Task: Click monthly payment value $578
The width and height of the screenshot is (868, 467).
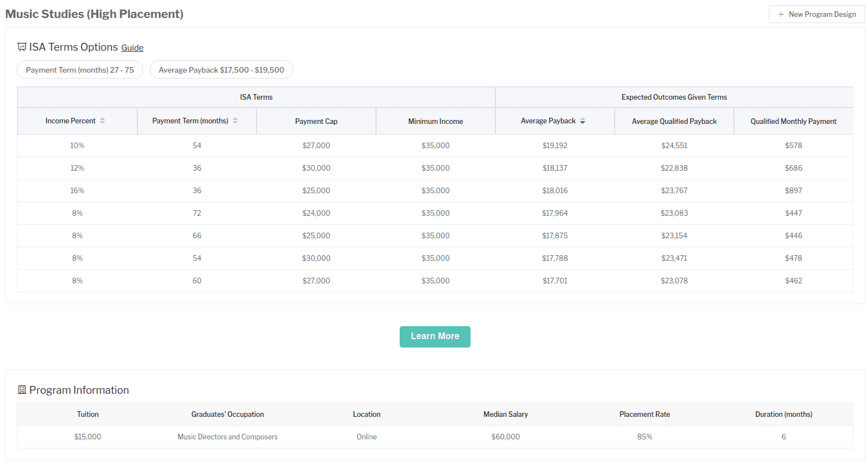Action: tap(794, 145)
